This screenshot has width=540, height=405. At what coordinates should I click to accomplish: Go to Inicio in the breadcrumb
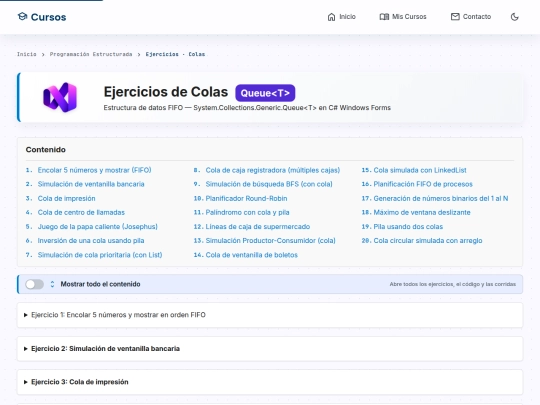[27, 54]
